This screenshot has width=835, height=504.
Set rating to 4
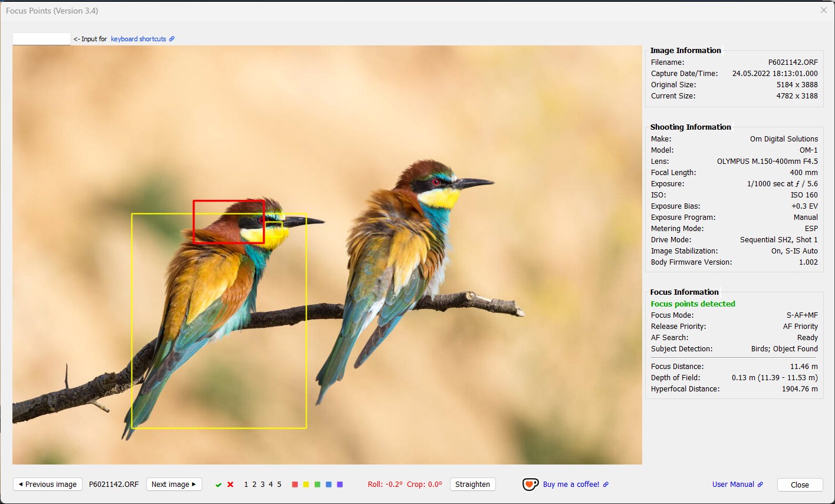coord(271,485)
